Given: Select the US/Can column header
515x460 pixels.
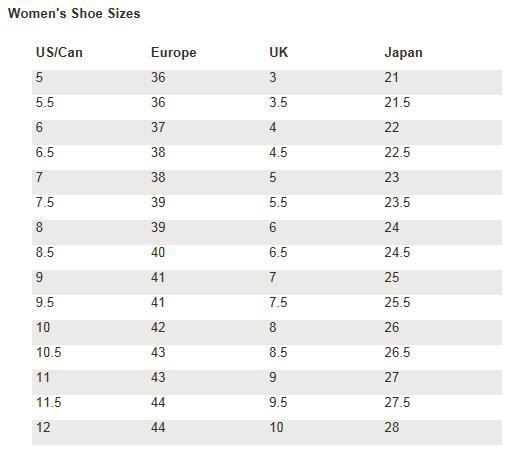Looking at the screenshot, I should click(59, 53).
